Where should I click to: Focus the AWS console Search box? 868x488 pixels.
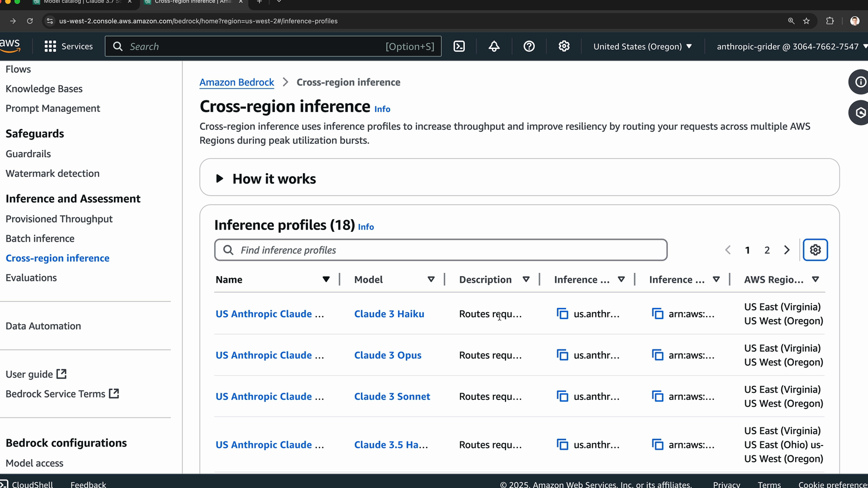(273, 47)
